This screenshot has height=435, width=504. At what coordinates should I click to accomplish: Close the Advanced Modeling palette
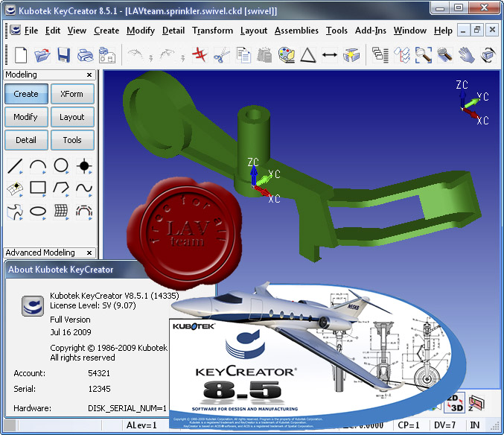click(89, 253)
